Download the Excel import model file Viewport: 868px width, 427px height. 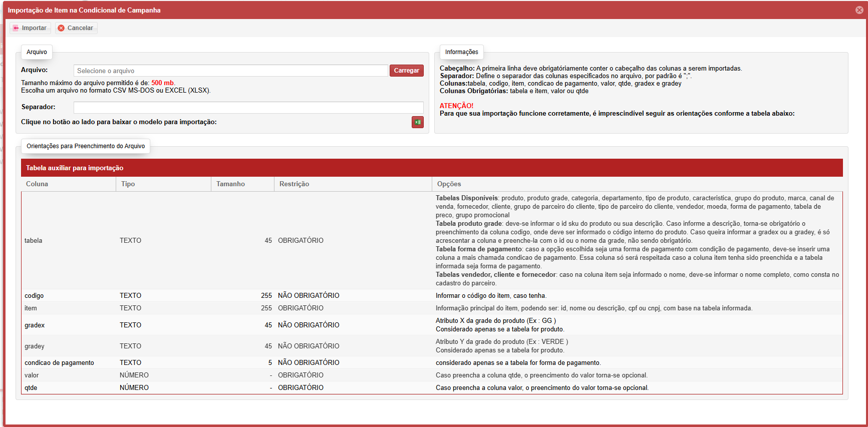(417, 122)
